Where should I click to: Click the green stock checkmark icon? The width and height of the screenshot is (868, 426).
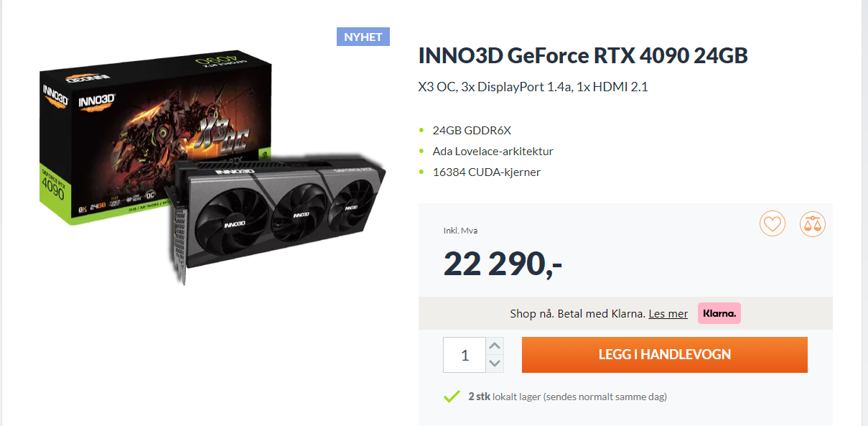[452, 397]
